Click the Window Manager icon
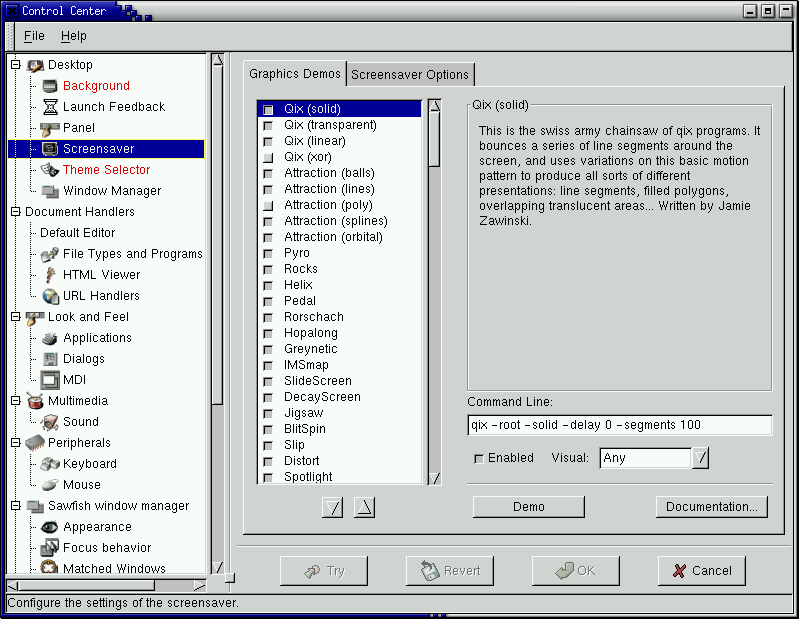This screenshot has height=619, width=799. click(50, 191)
